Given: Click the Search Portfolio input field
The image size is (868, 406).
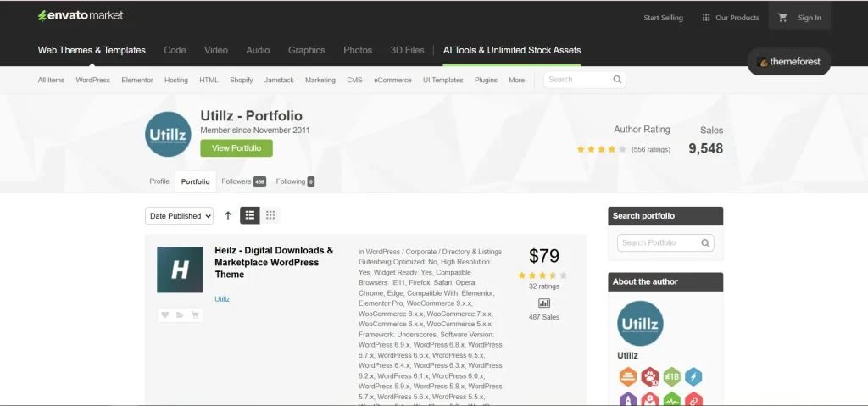Looking at the screenshot, I should [659, 243].
